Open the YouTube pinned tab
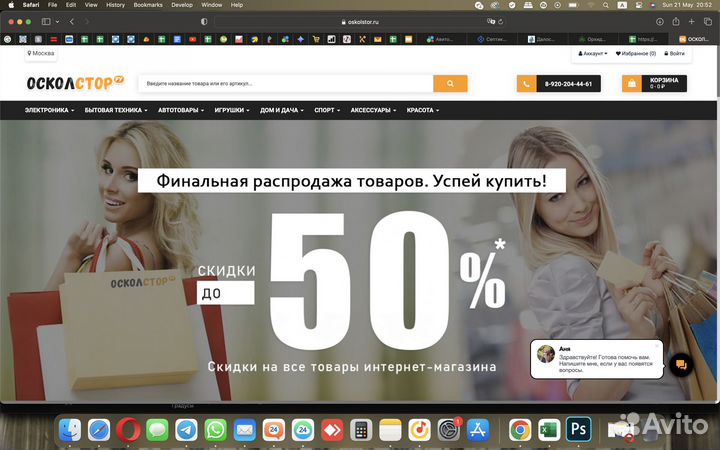The width and height of the screenshot is (720, 450). click(192, 39)
